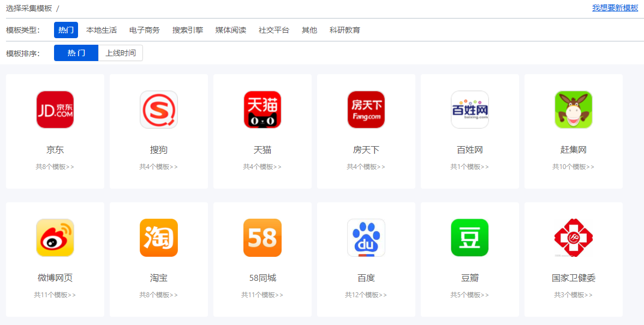Choose the 百姓网 baixing.com logo

tap(470, 110)
